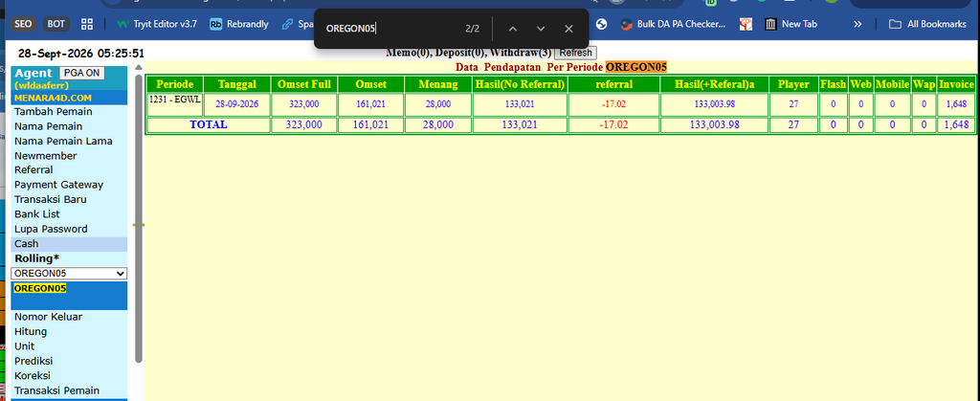
Task: Open Prediksi in sidebar
Action: click(33, 362)
